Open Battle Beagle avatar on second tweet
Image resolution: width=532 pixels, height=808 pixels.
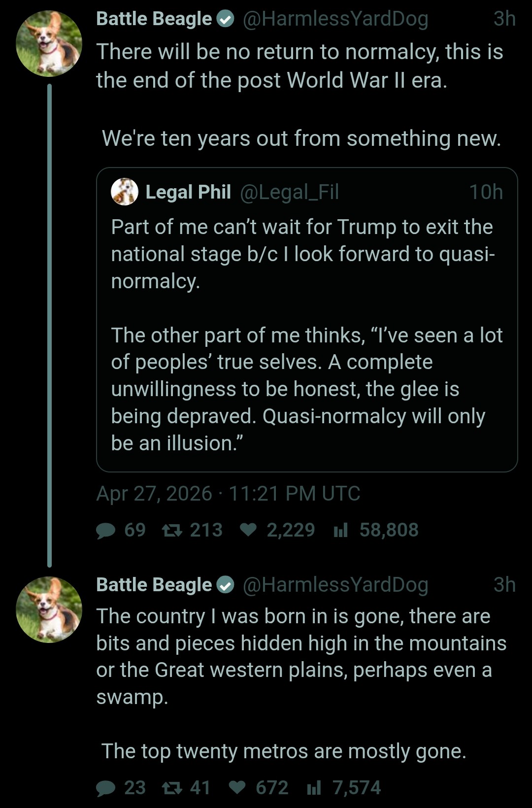click(x=49, y=609)
